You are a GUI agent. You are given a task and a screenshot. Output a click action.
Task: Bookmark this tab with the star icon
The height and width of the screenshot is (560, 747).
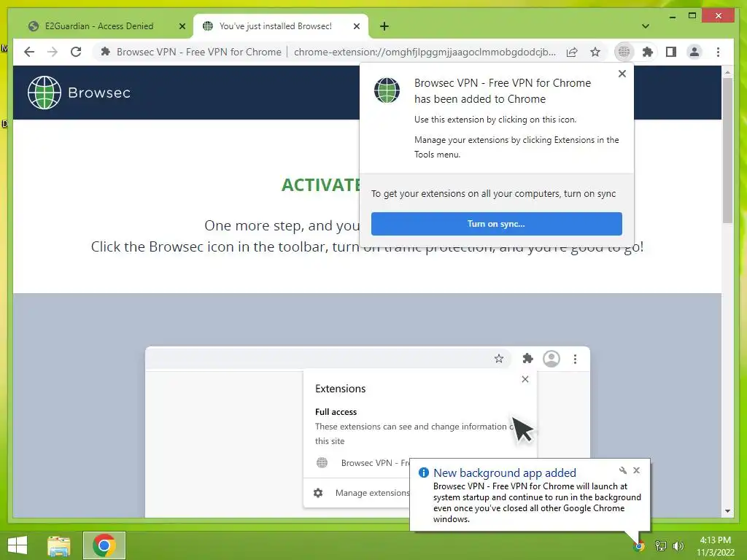point(595,52)
